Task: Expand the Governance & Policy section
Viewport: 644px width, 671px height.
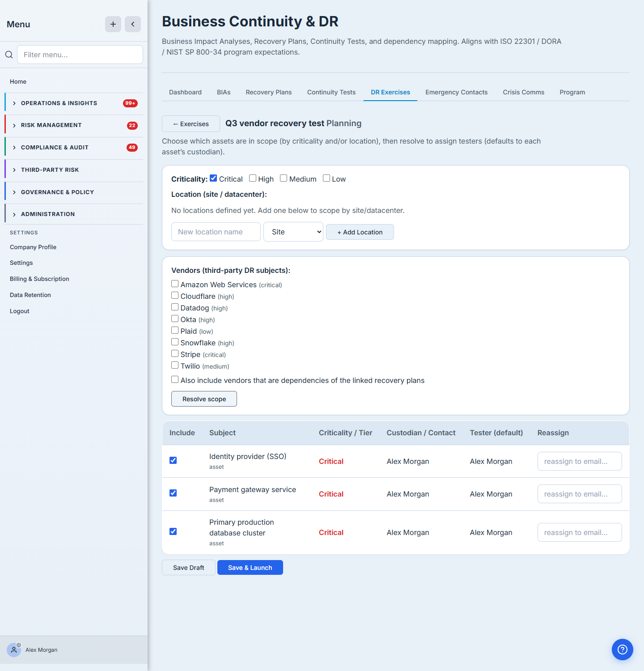Action: click(x=74, y=192)
